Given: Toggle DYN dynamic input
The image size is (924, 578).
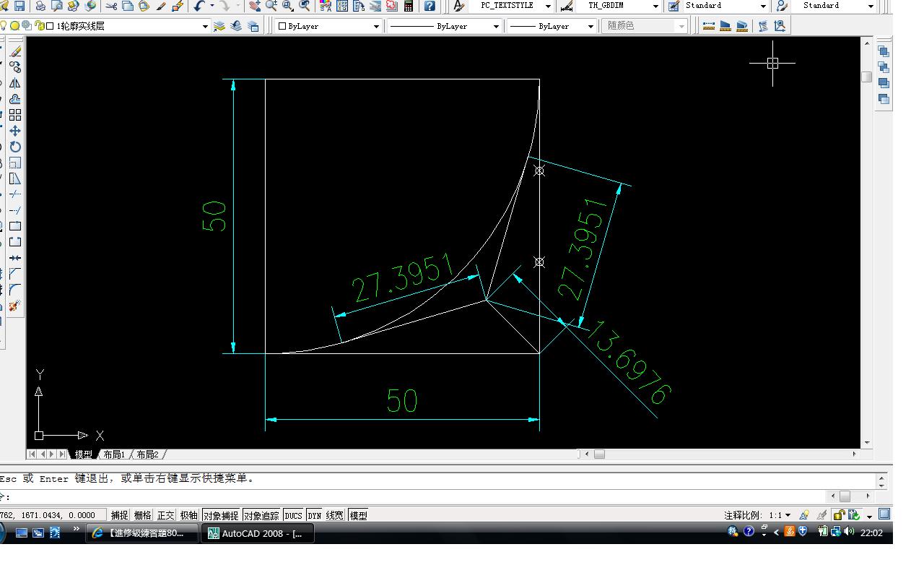Looking at the screenshot, I should click(314, 515).
